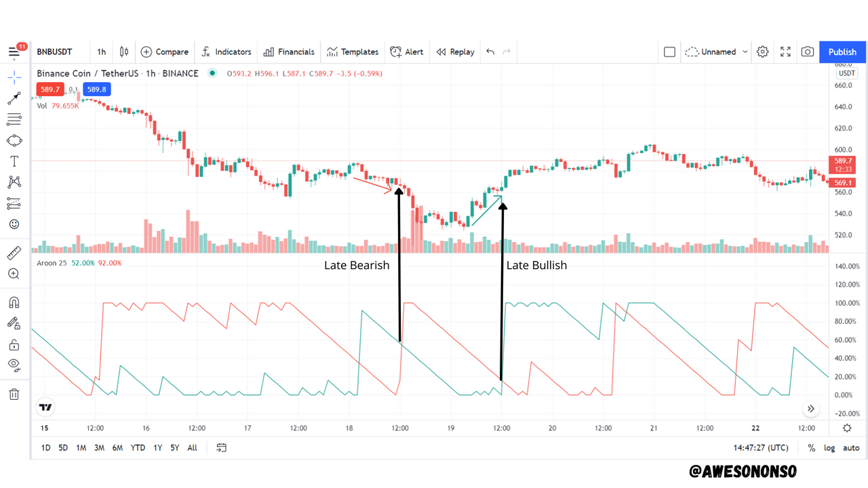The height and width of the screenshot is (488, 868).
Task: Open time axis settings gear
Action: 847,428
